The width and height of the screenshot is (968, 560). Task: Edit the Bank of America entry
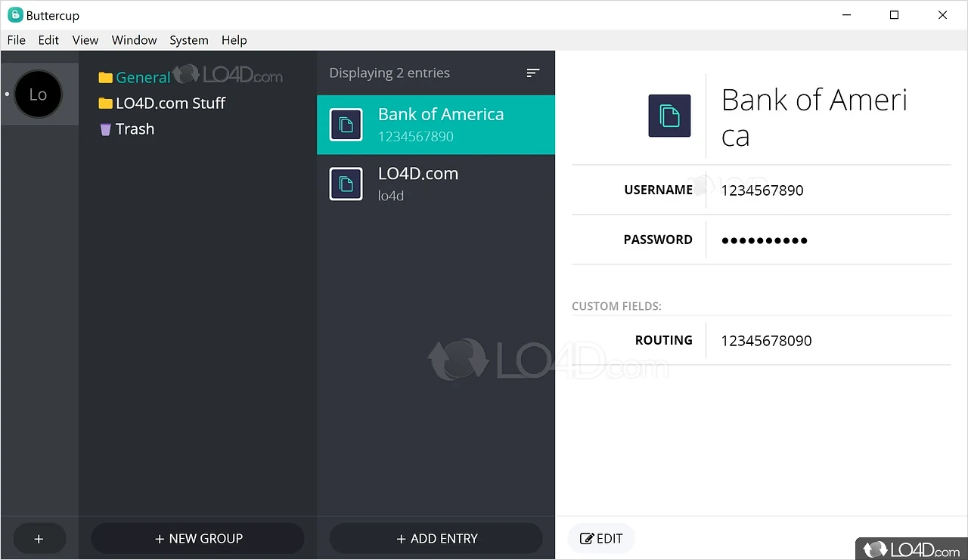coord(601,539)
